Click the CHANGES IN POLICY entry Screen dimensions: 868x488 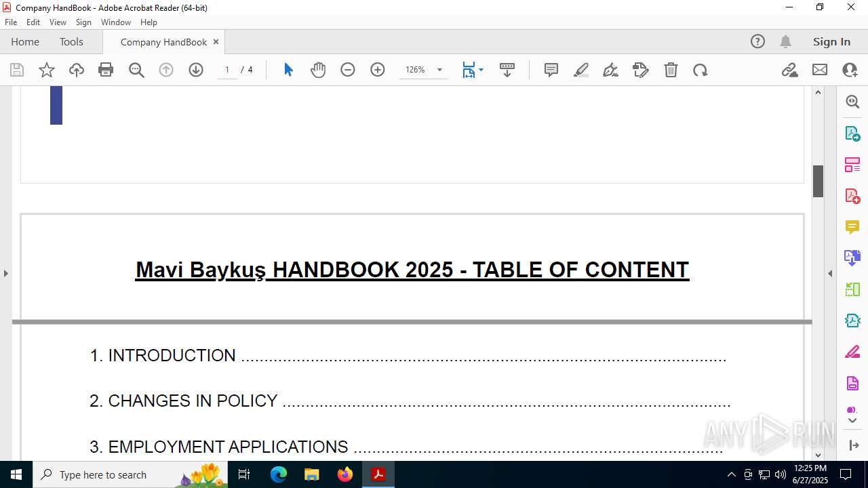click(410, 401)
